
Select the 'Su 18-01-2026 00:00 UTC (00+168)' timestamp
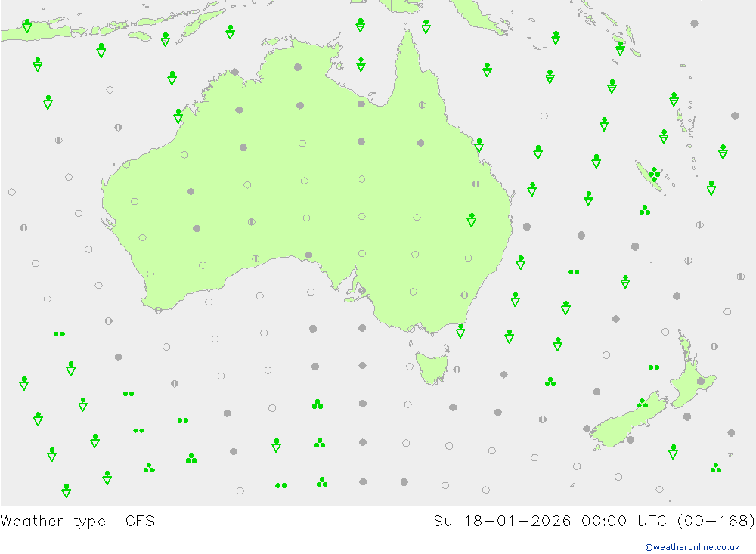click(594, 522)
